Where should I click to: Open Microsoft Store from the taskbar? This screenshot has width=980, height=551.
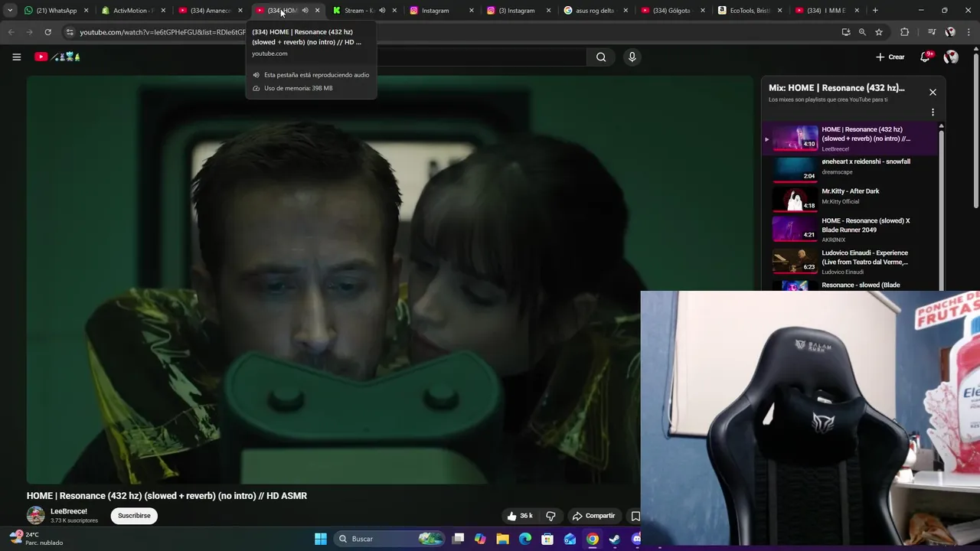(547, 539)
